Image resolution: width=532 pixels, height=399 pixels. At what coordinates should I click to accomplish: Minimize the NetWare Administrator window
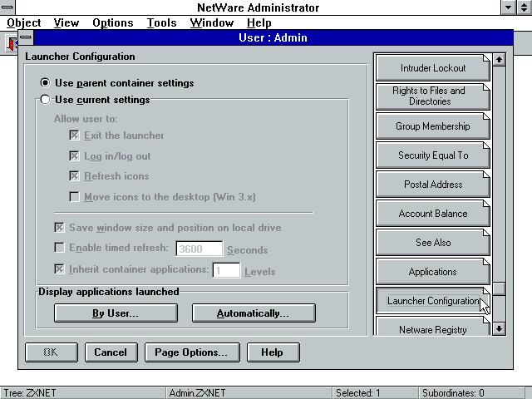tap(509, 7)
